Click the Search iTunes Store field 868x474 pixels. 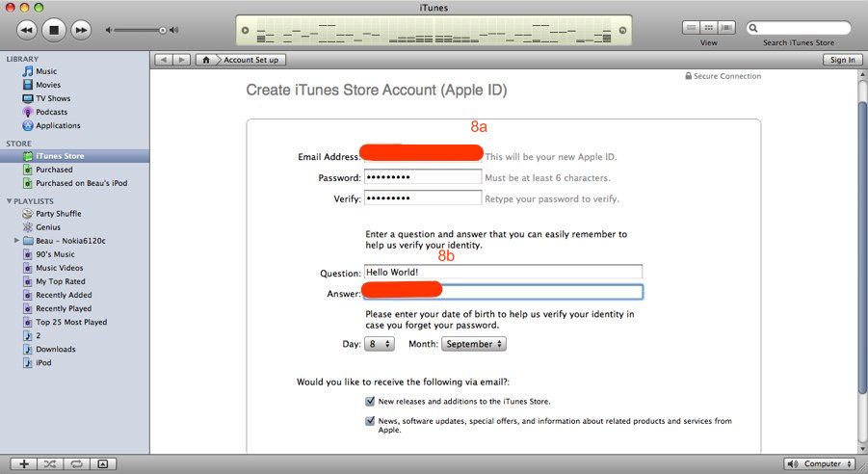point(802,29)
